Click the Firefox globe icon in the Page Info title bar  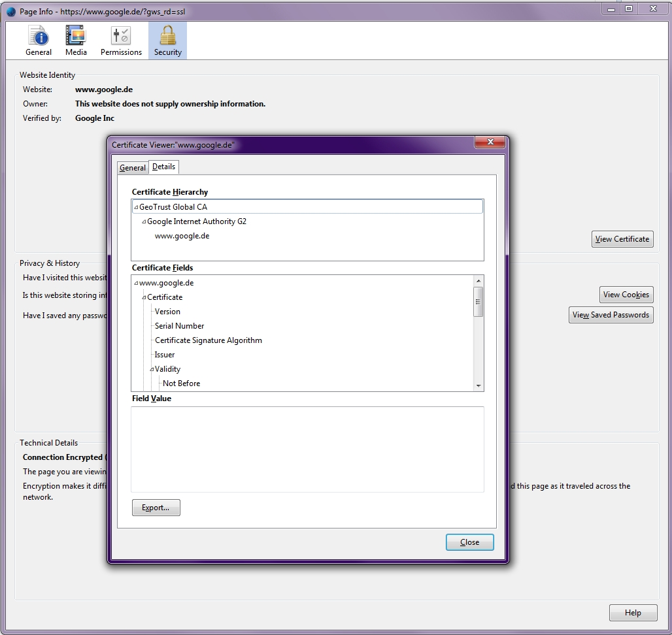[x=11, y=12]
